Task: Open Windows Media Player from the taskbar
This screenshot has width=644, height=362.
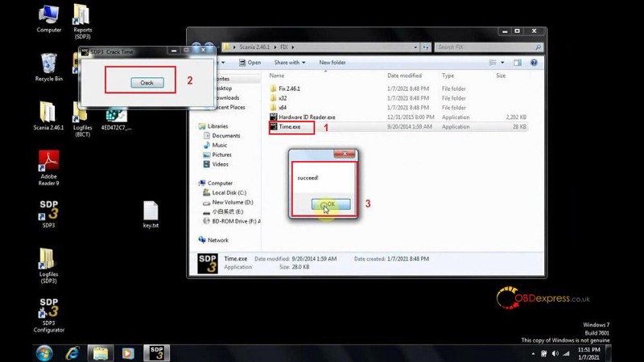Action: coord(128,353)
